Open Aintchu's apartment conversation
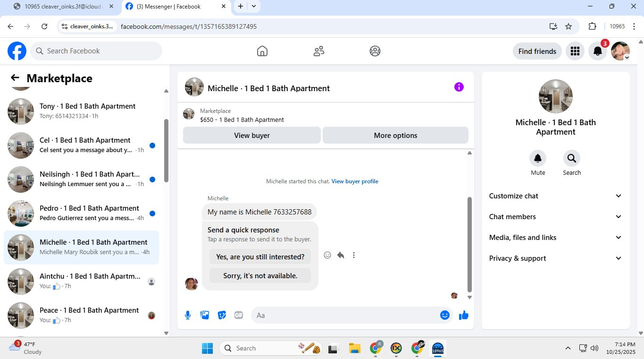The height and width of the screenshot is (359, 644). pos(81,282)
